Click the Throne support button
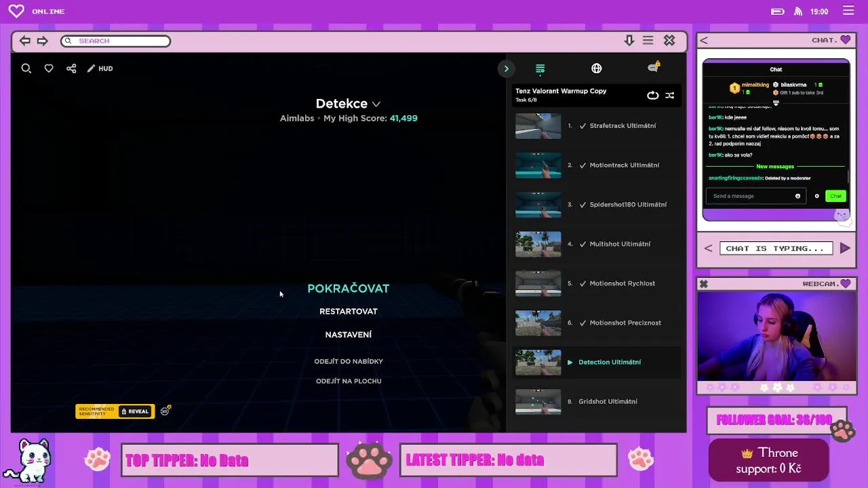This screenshot has height=488, width=868. tap(768, 460)
